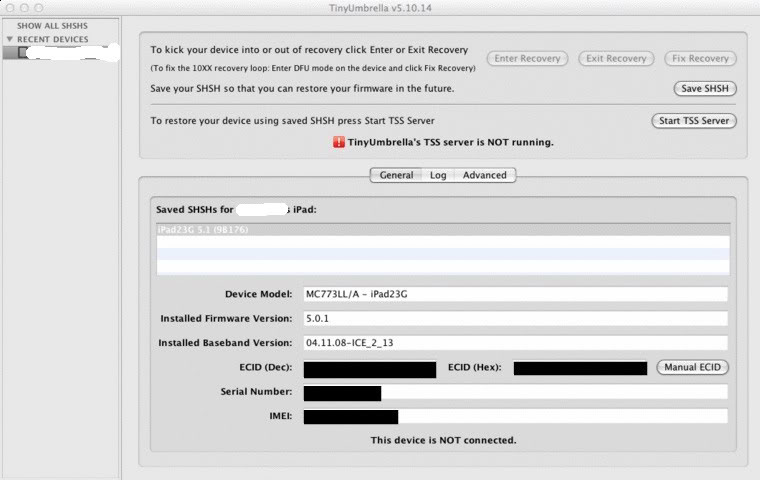This screenshot has width=760, height=480.
Task: Click the Installed Firmware Version field
Action: (x=515, y=319)
